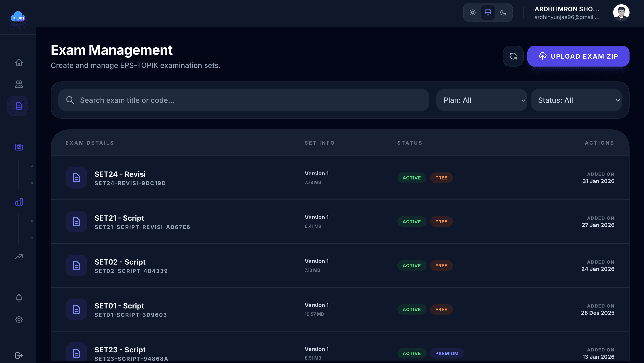Image resolution: width=644 pixels, height=363 pixels.
Task: Switch to system theme monitor toggle
Action: pos(488,12)
